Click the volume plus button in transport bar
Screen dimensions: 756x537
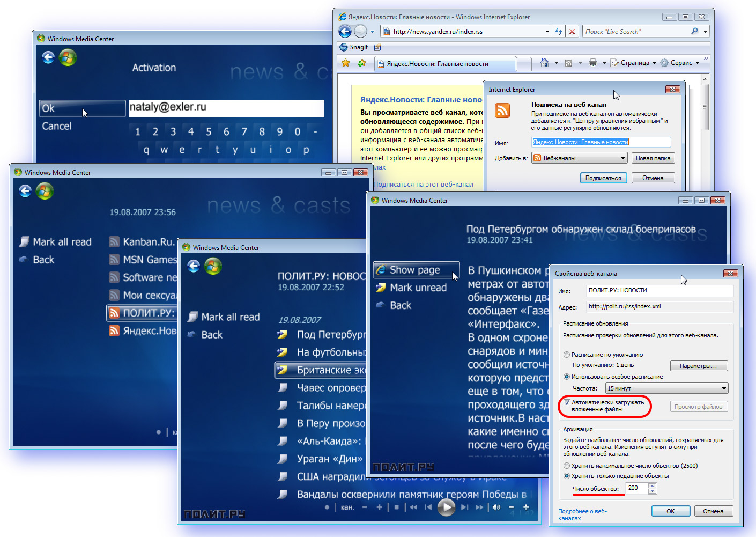pyautogui.click(x=527, y=507)
